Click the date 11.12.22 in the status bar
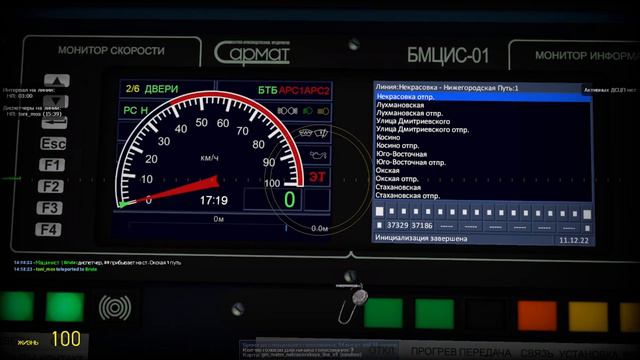640x360 pixels. coord(574,240)
